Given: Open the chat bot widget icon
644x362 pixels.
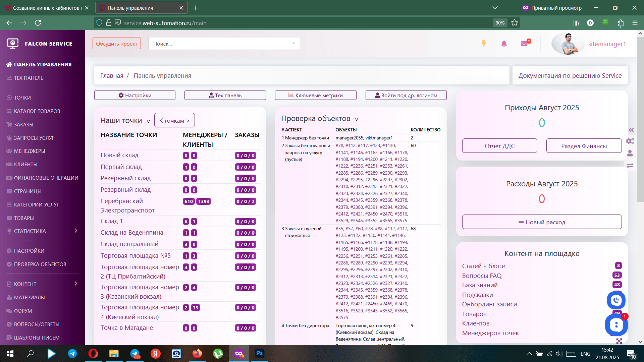Looking at the screenshot, I should tap(616, 324).
